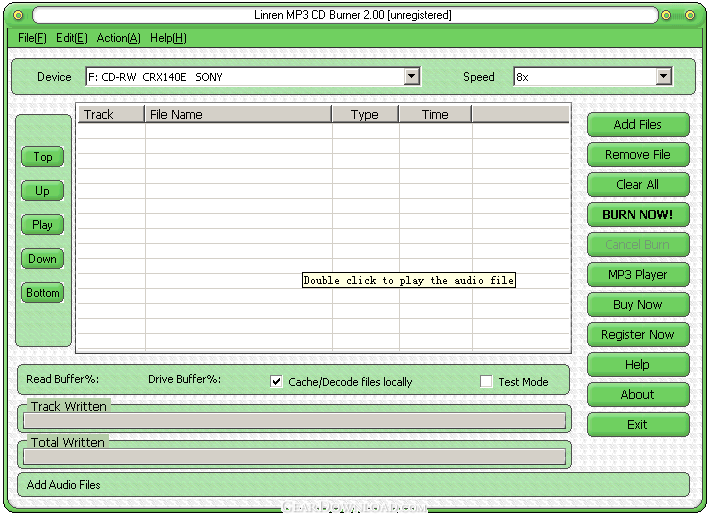Click the Time column header

click(x=435, y=114)
